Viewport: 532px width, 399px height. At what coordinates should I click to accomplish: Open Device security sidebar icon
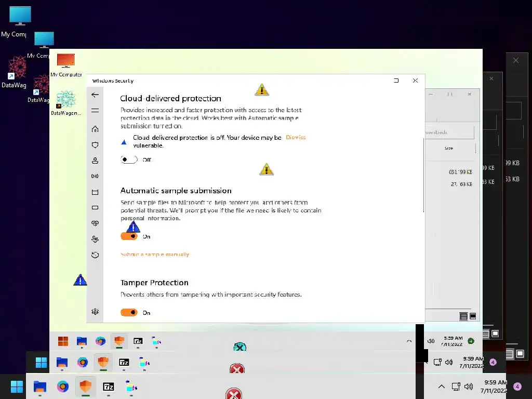click(x=95, y=208)
